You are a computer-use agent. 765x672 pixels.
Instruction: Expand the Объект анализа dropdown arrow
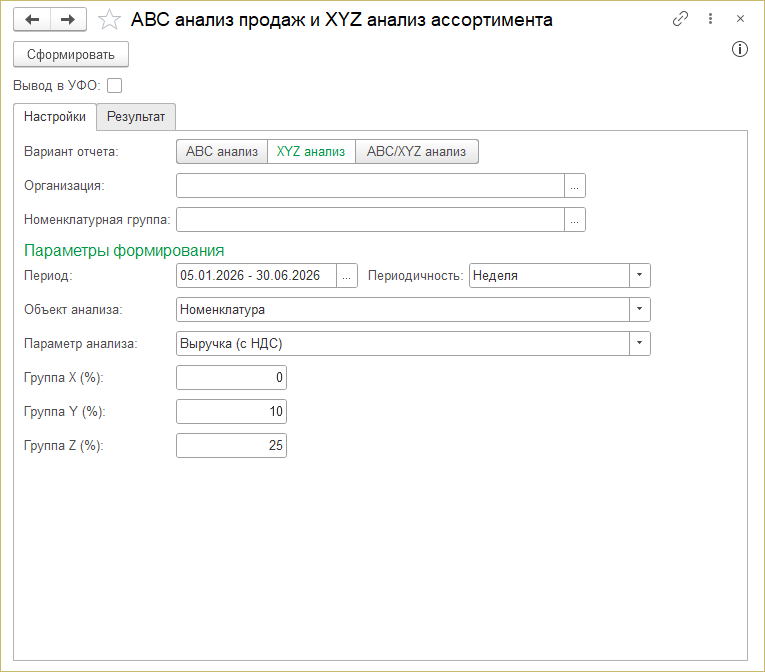click(x=640, y=309)
